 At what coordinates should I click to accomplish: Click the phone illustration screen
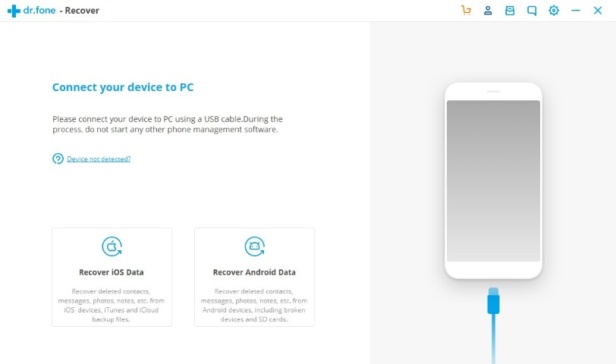[x=493, y=181]
